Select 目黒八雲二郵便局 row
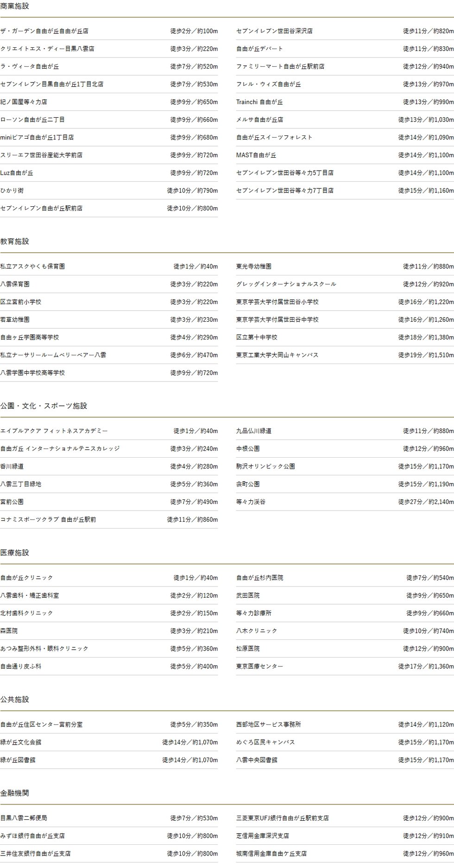This screenshot has width=454, height=868. click(x=109, y=818)
